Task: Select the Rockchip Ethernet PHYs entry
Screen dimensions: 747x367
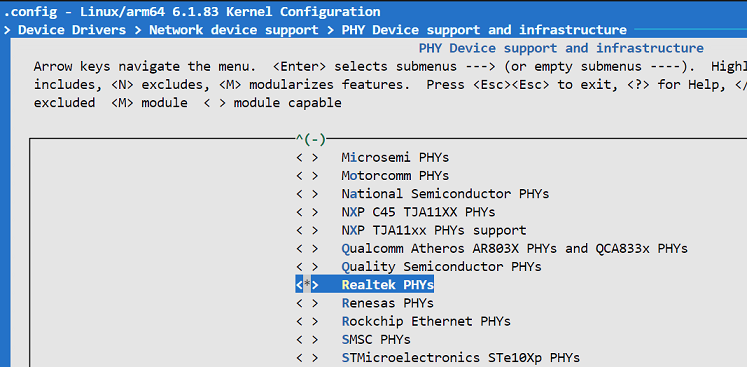Action: point(426,322)
